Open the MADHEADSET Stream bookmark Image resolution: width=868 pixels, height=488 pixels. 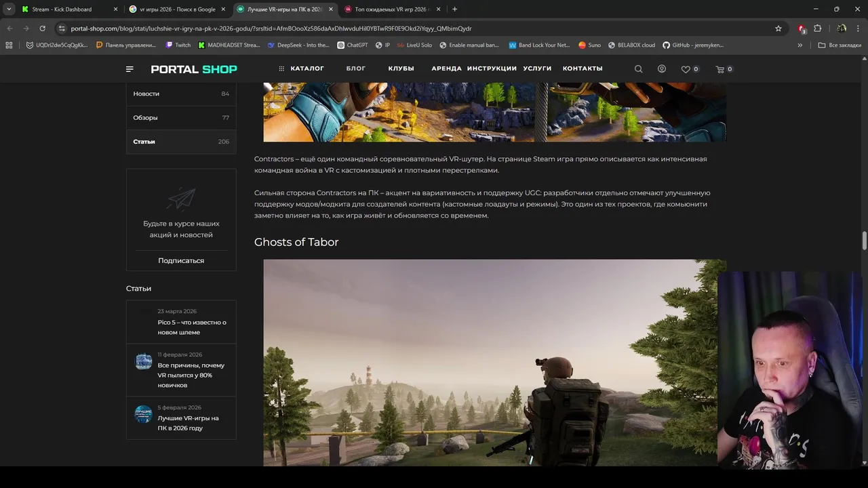(x=229, y=45)
